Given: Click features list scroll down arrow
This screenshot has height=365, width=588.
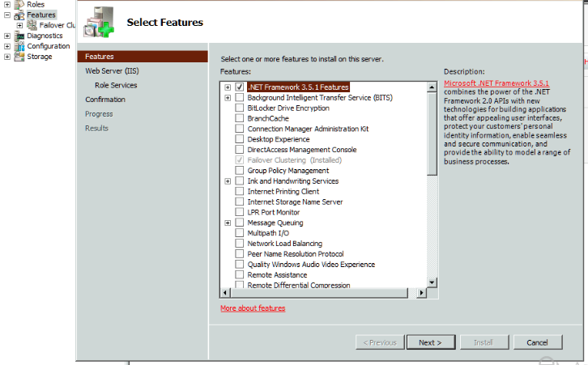Looking at the screenshot, I should [x=432, y=282].
